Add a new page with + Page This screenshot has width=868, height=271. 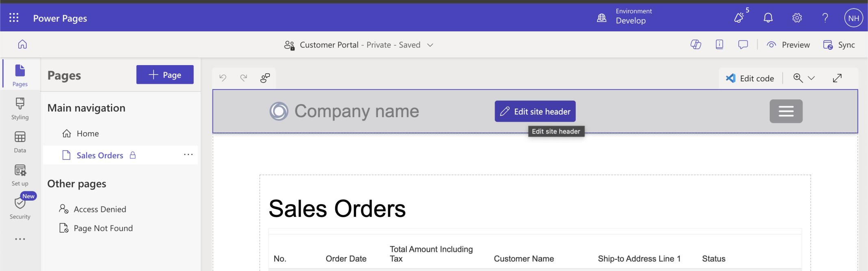(x=165, y=75)
